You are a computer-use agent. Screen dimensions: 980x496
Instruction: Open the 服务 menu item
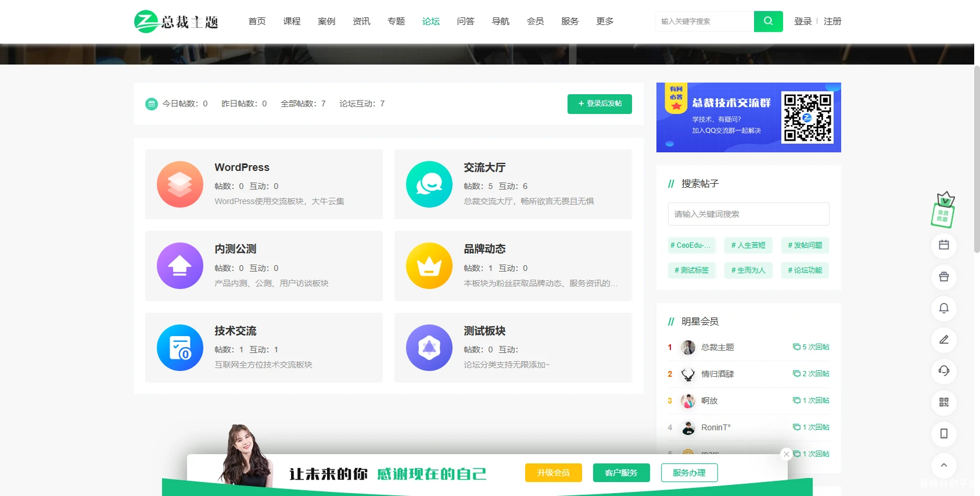coord(570,22)
